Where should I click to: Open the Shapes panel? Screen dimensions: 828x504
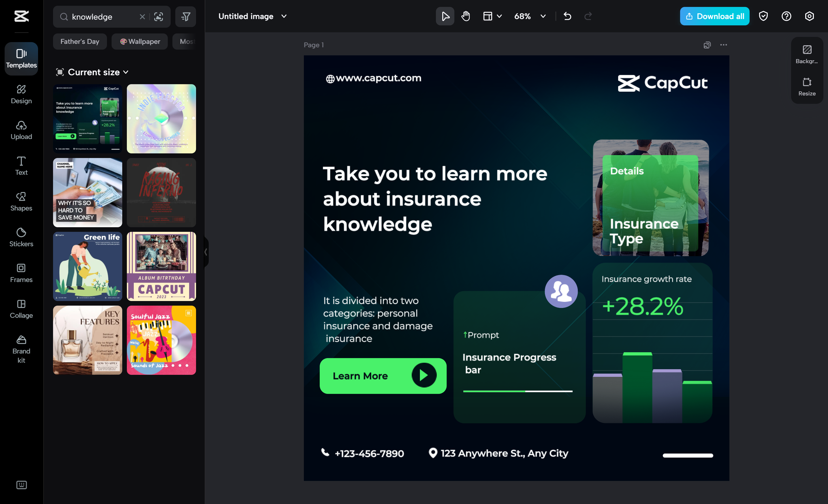21,201
